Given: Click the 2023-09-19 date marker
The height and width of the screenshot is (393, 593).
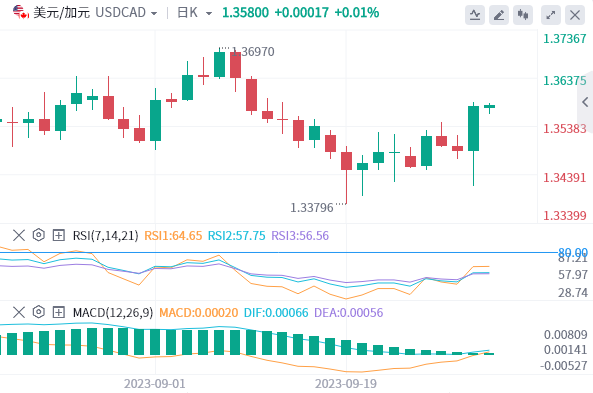Looking at the screenshot, I should (x=346, y=384).
